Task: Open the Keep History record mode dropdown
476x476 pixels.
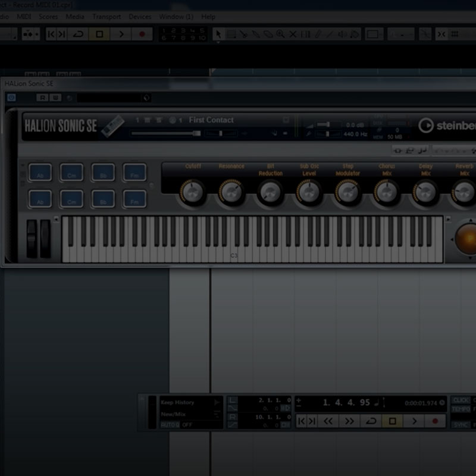Action: pyautogui.click(x=190, y=402)
